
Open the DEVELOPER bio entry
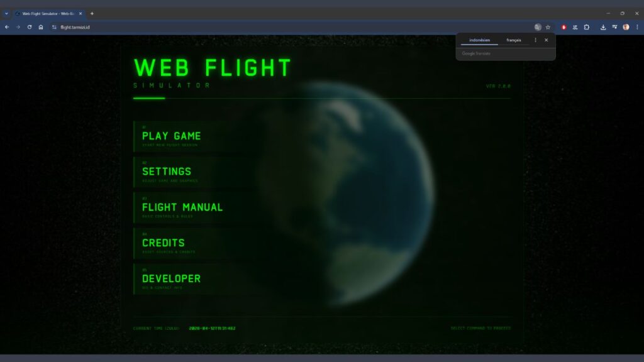coord(170,278)
